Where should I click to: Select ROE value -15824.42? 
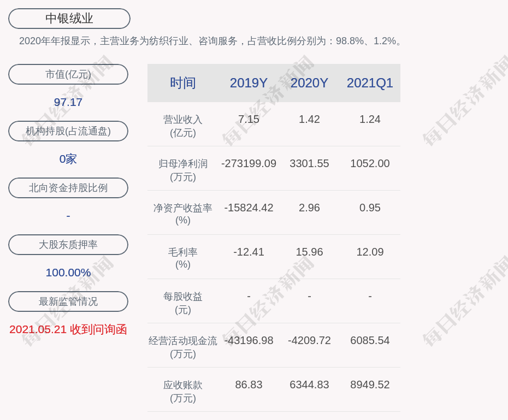[249, 208]
